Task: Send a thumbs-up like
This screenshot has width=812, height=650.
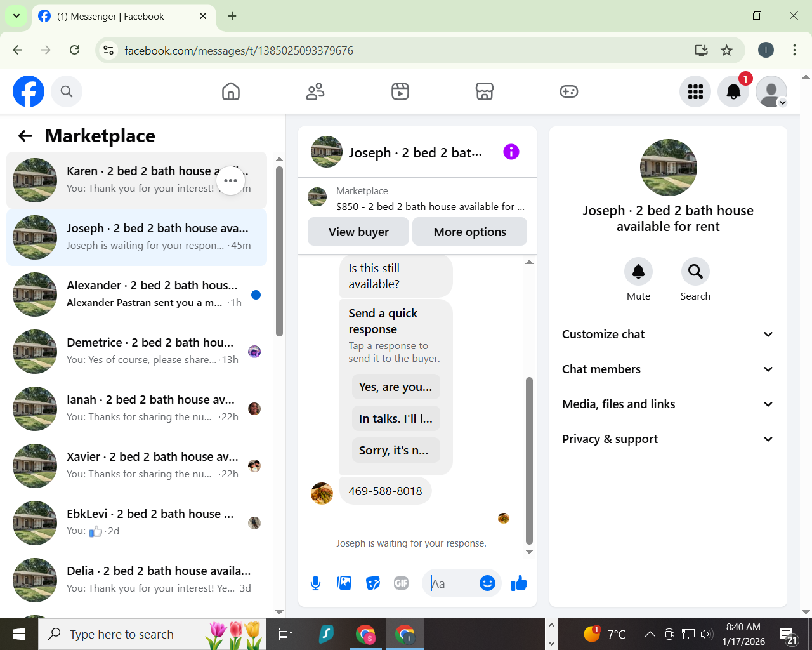Action: [519, 583]
